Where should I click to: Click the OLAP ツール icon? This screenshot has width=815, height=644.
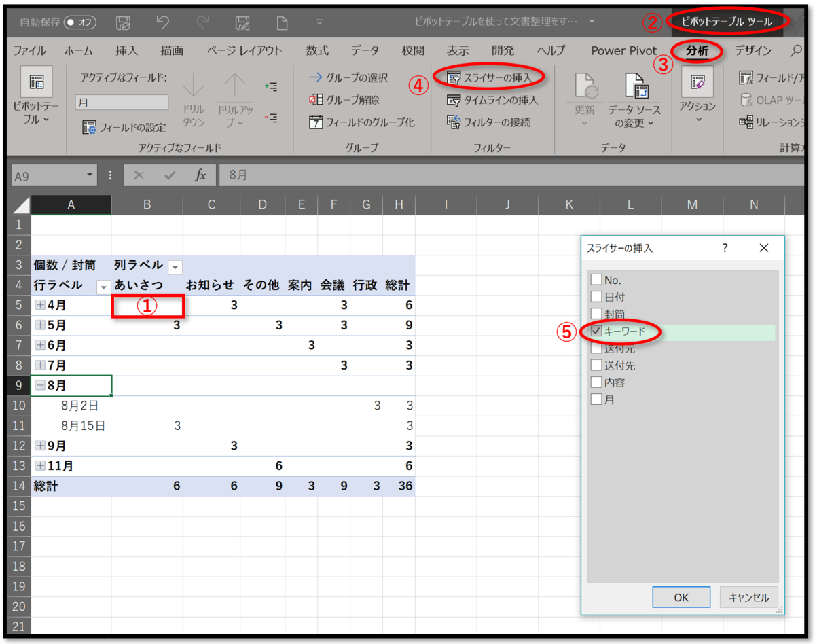(746, 100)
